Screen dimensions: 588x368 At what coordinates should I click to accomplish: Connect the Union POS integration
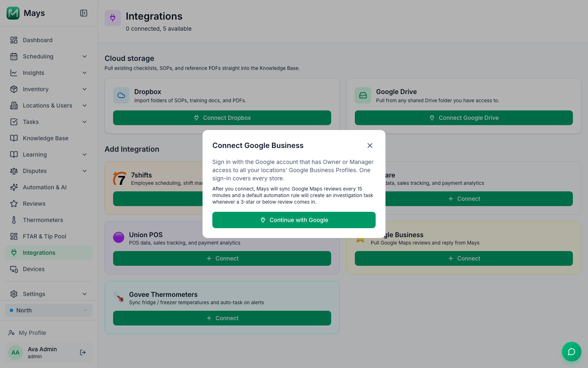[x=222, y=258]
